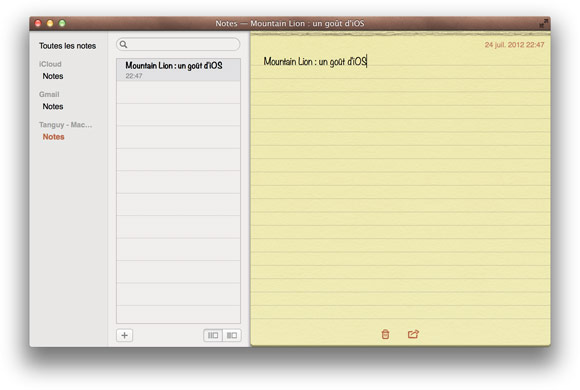Screen dimensions: 580x390
Task: Minimize the Notes window
Action: click(x=50, y=23)
